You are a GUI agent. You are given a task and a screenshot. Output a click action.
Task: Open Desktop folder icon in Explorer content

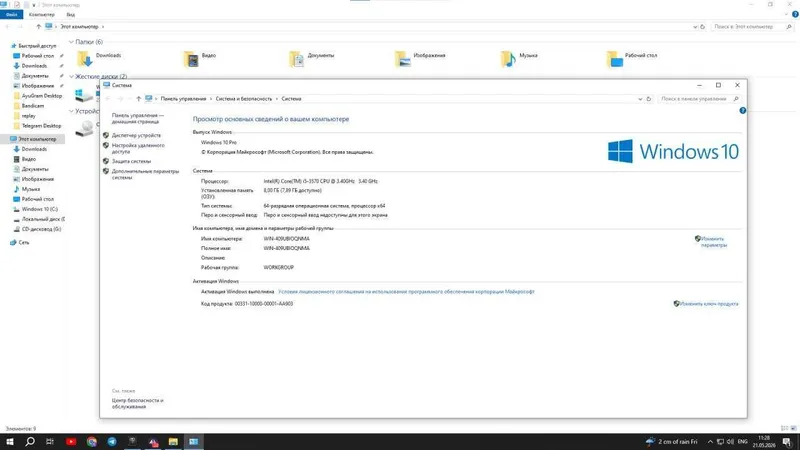pyautogui.click(x=614, y=59)
